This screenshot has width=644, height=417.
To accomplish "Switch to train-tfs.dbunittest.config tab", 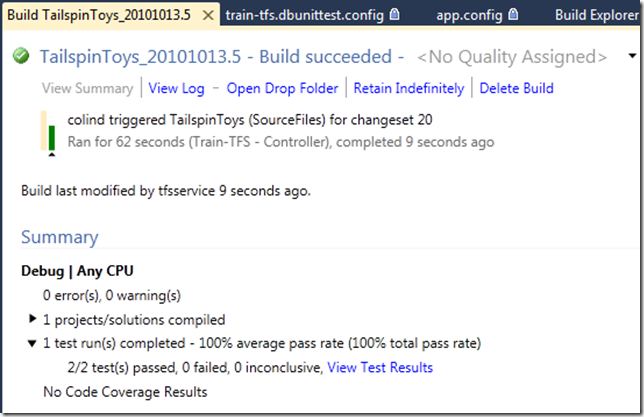I will click(x=304, y=15).
